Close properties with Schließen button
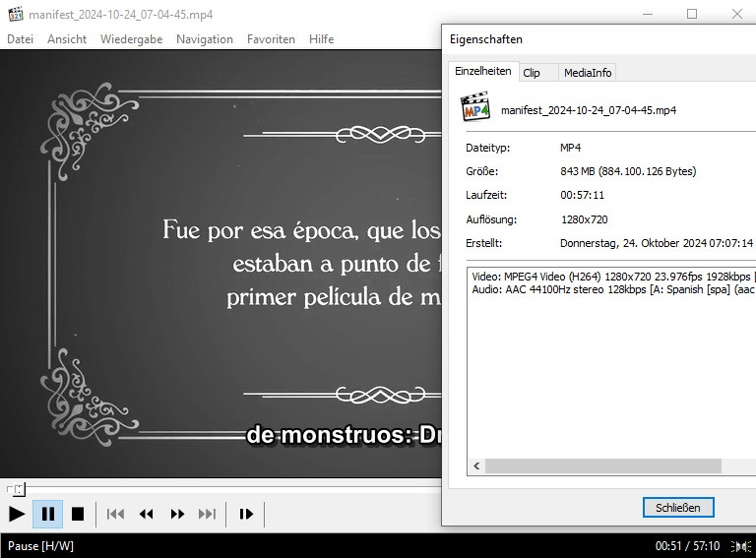The width and height of the screenshot is (756, 558). [x=677, y=508]
